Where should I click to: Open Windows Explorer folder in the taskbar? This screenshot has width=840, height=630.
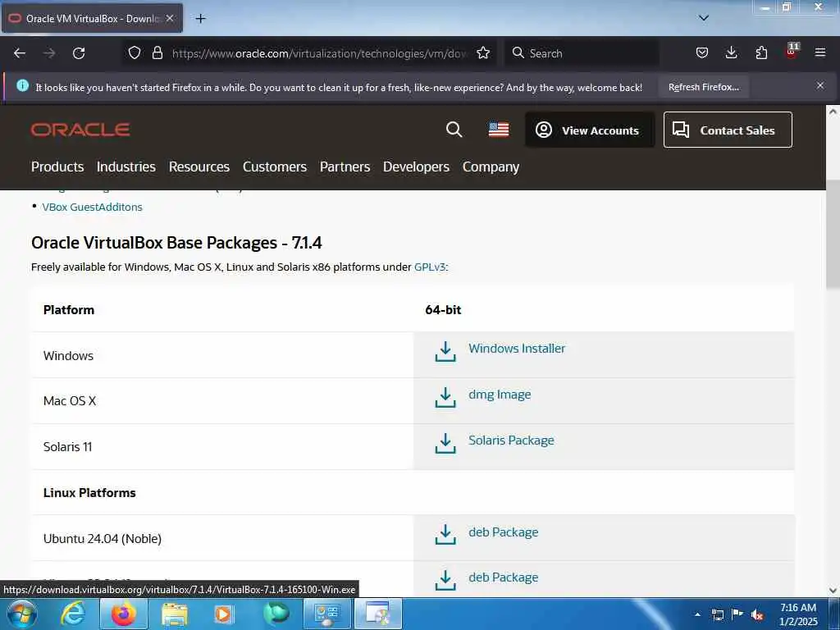point(175,614)
